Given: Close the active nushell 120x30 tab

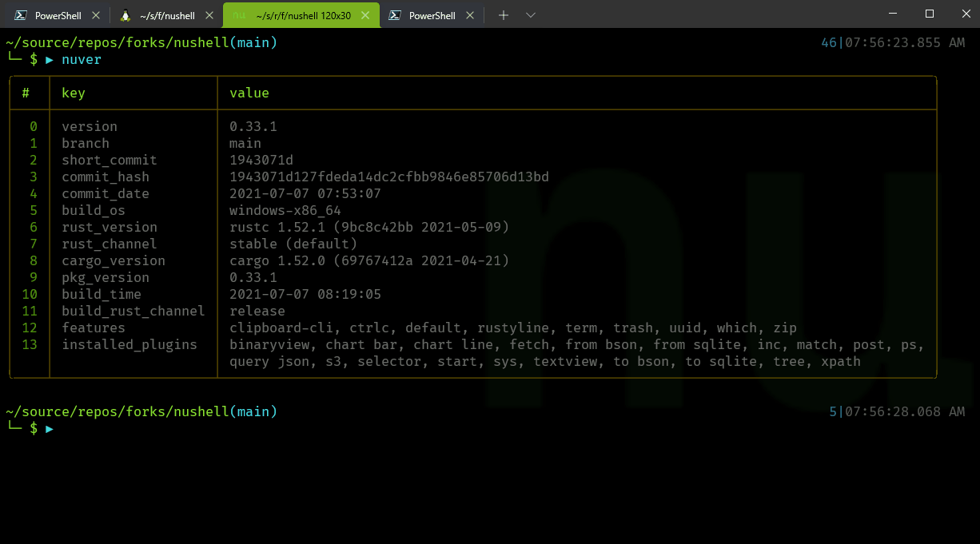Looking at the screenshot, I should [367, 14].
